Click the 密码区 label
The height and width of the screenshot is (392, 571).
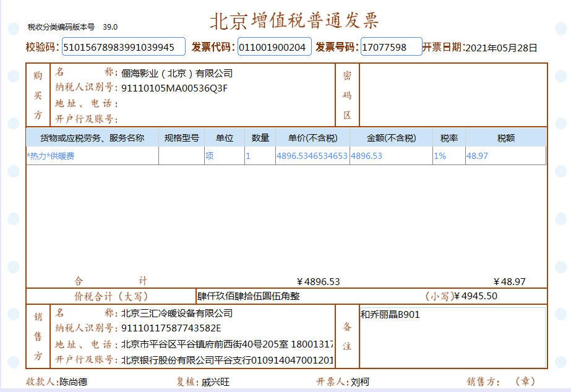[347, 95]
